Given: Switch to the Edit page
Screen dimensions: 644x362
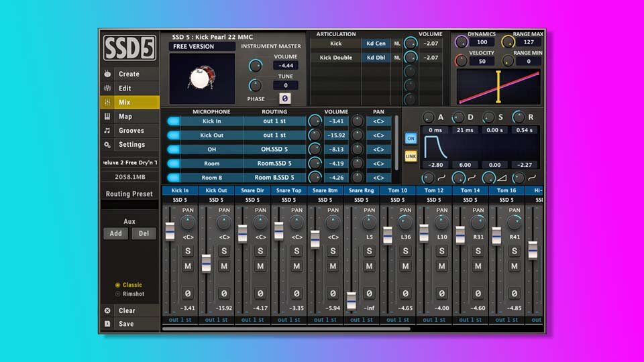Looking at the screenshot, I should (129, 88).
